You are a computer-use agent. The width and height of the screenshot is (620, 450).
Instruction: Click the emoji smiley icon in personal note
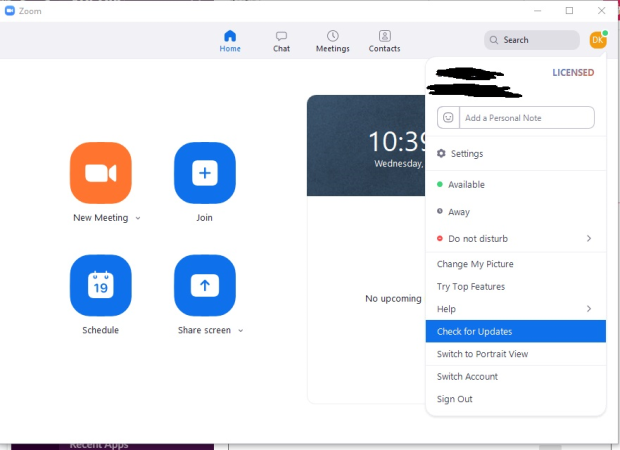tap(448, 117)
